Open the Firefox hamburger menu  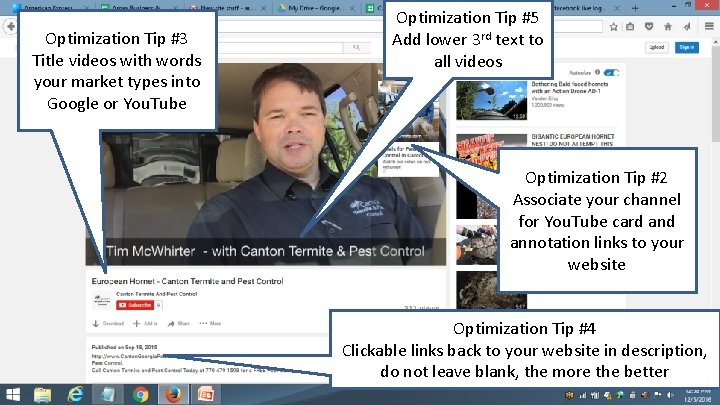[709, 26]
